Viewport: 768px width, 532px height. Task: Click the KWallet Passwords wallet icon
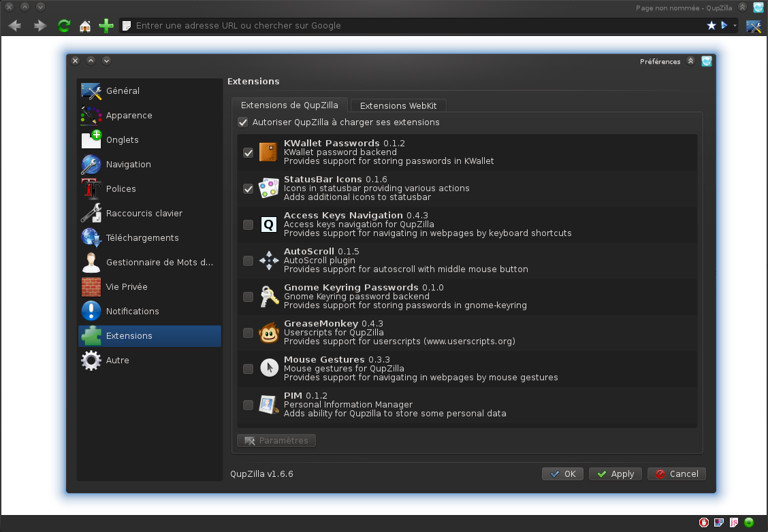point(268,152)
